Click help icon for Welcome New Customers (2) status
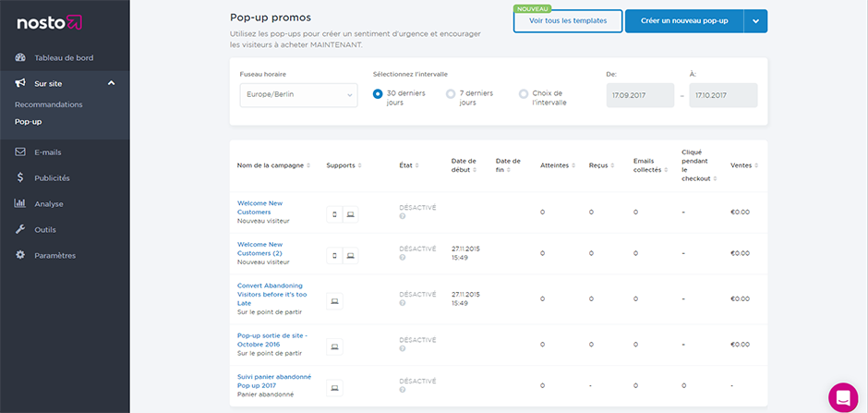The width and height of the screenshot is (868, 413). tap(403, 258)
